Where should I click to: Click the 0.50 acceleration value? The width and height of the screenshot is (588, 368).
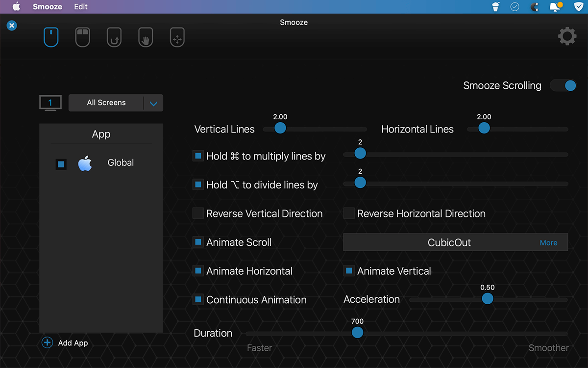pyautogui.click(x=488, y=288)
